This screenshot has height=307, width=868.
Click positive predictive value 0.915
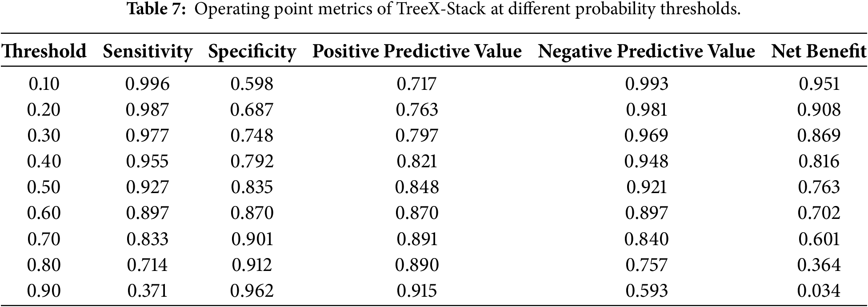point(417,291)
